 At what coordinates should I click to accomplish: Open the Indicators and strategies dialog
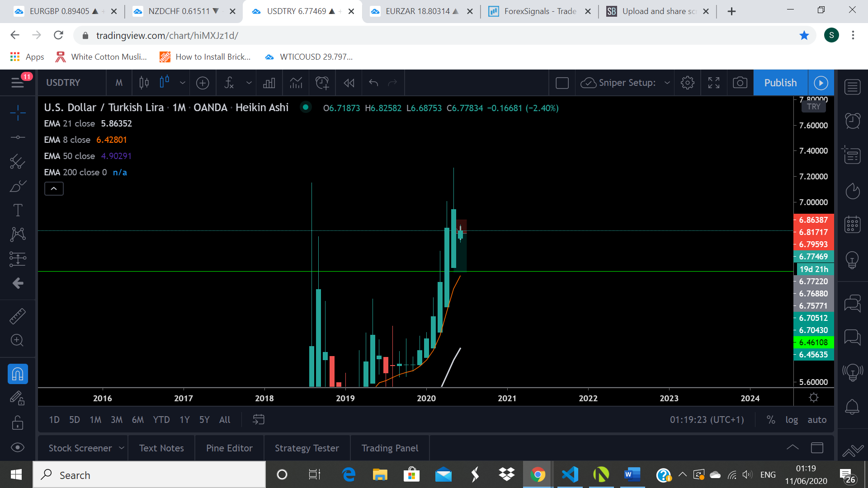pos(229,83)
